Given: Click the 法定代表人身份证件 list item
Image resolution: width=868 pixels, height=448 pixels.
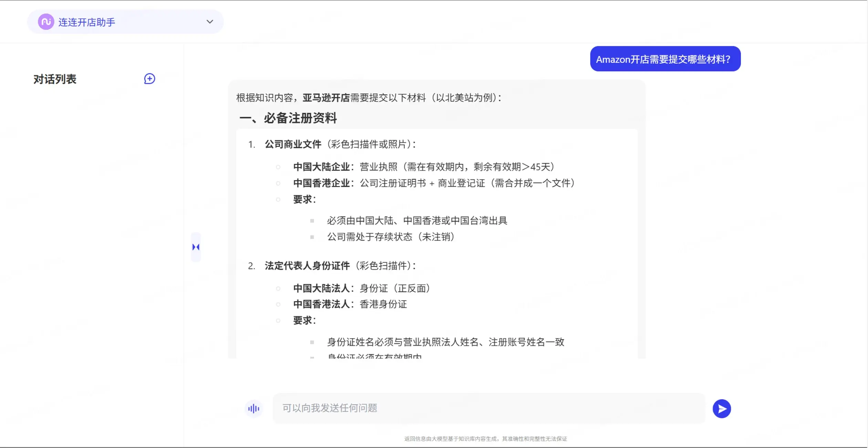Looking at the screenshot, I should 307,266.
